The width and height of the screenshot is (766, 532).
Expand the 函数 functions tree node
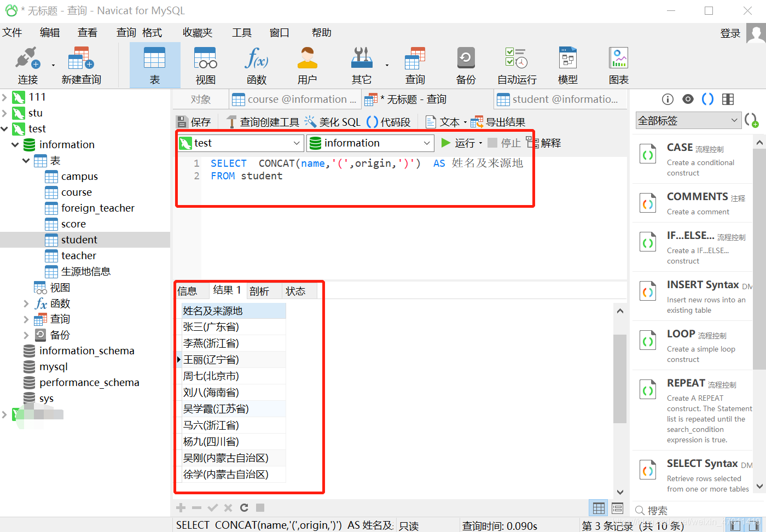(26, 303)
